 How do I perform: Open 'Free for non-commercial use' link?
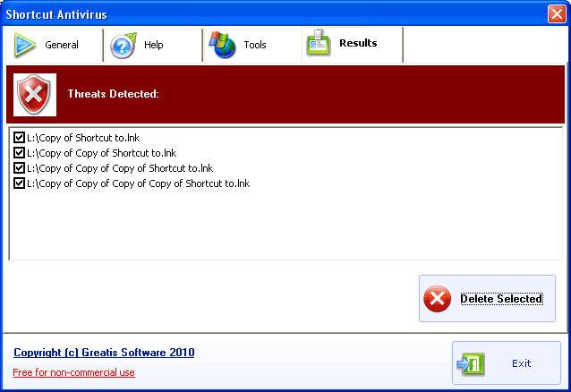[x=73, y=372]
